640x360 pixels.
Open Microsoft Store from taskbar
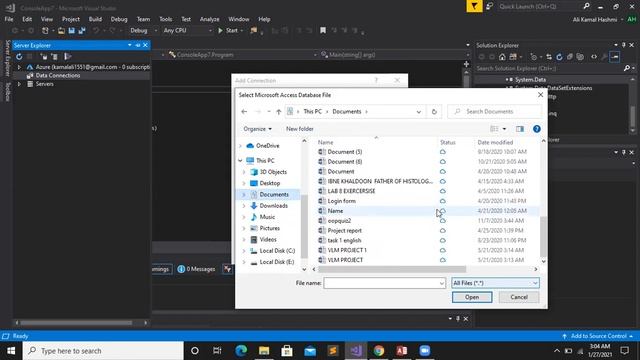pyautogui.click(x=287, y=351)
